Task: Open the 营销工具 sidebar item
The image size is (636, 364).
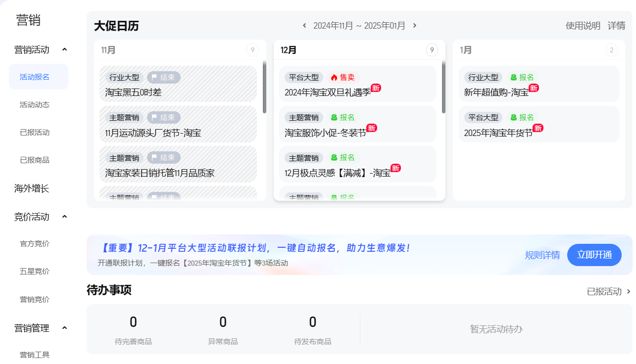Action: (x=35, y=355)
